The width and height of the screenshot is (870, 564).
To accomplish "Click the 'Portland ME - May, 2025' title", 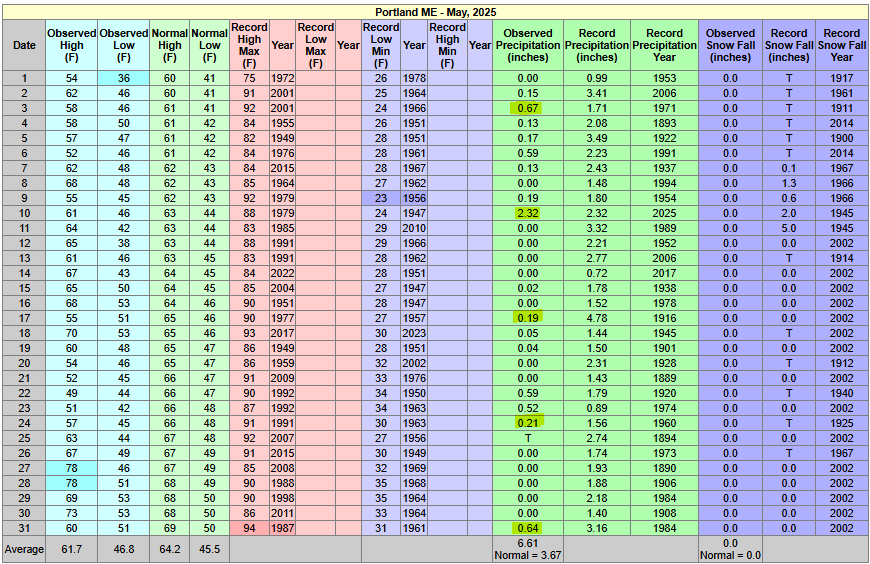I will [436, 12].
